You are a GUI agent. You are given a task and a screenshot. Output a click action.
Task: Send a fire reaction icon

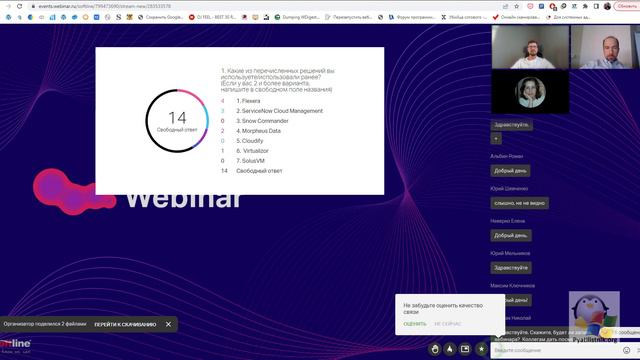[450, 349]
